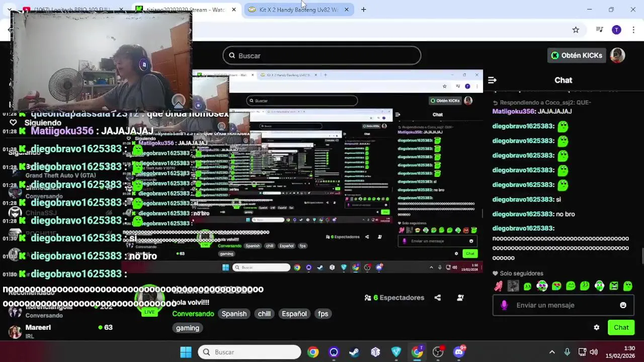Click the Kick search field Buscar
The height and width of the screenshot is (362, 644).
point(322,56)
